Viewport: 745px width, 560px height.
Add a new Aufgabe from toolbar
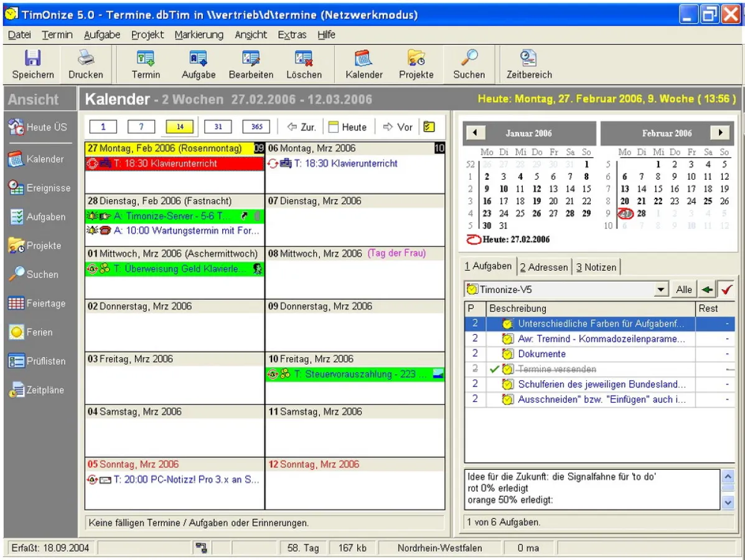coord(198,60)
